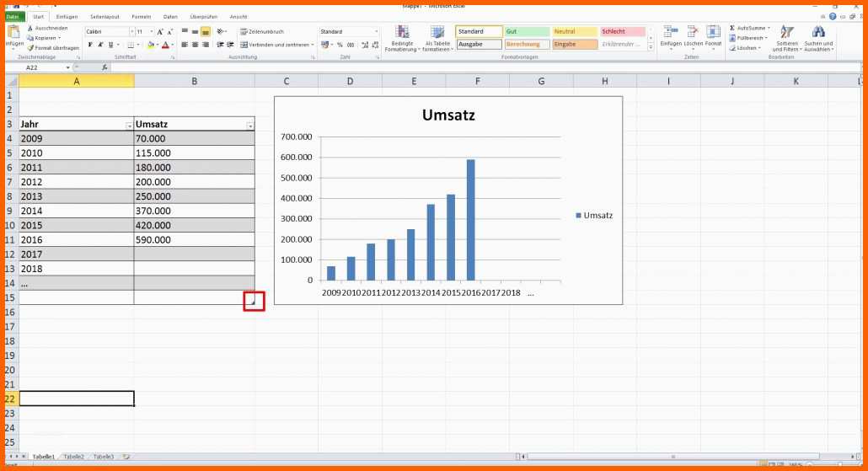Click the increase decimal places icon

(x=365, y=45)
